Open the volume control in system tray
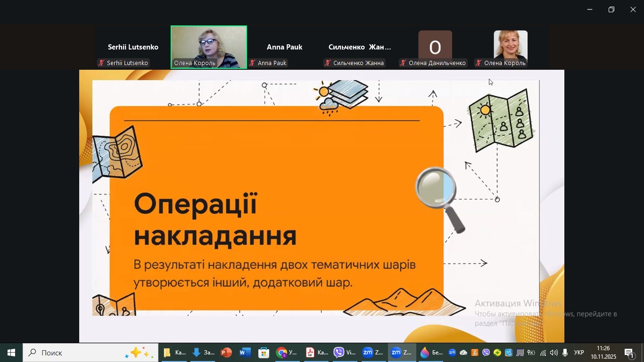This screenshot has height=362, width=644. 554,353
